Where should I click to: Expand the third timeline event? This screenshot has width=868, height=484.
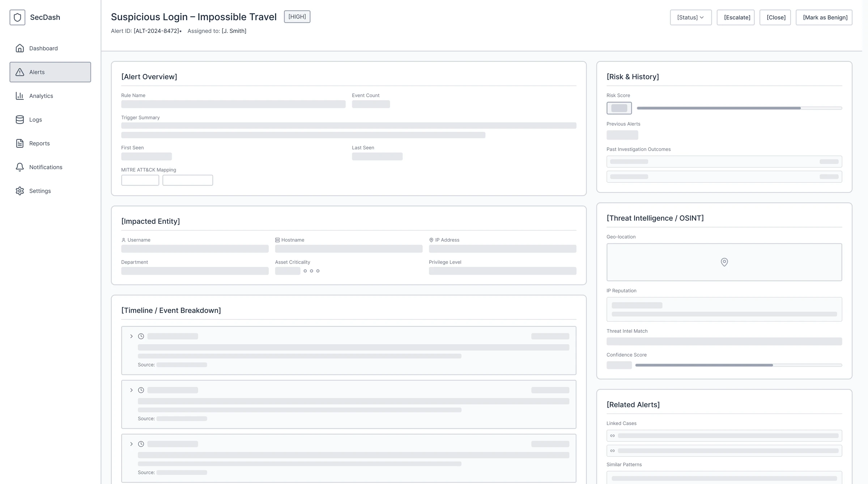[132, 444]
